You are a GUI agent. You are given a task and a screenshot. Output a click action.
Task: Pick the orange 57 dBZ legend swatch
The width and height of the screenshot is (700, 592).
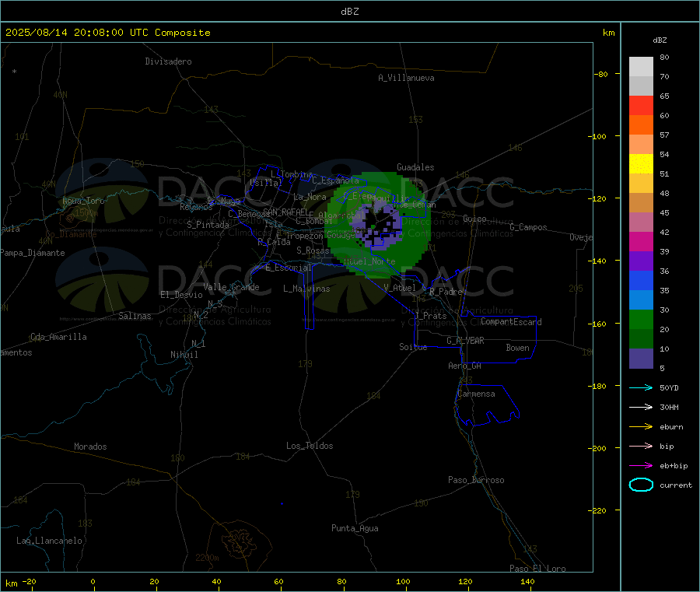pos(641,125)
